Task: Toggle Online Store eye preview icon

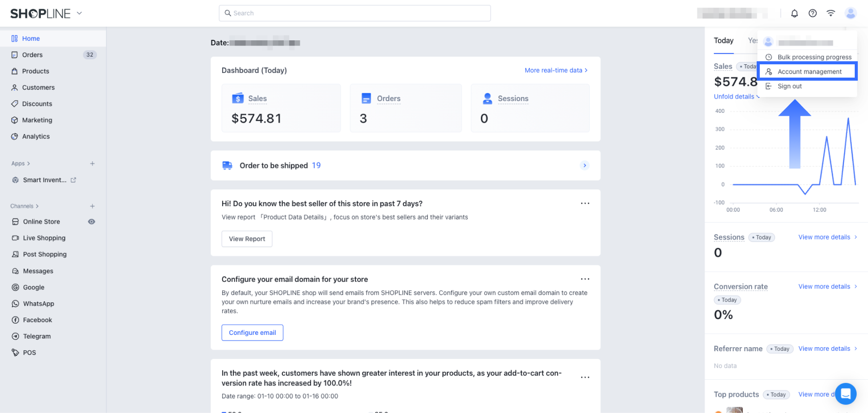Action: click(x=91, y=222)
